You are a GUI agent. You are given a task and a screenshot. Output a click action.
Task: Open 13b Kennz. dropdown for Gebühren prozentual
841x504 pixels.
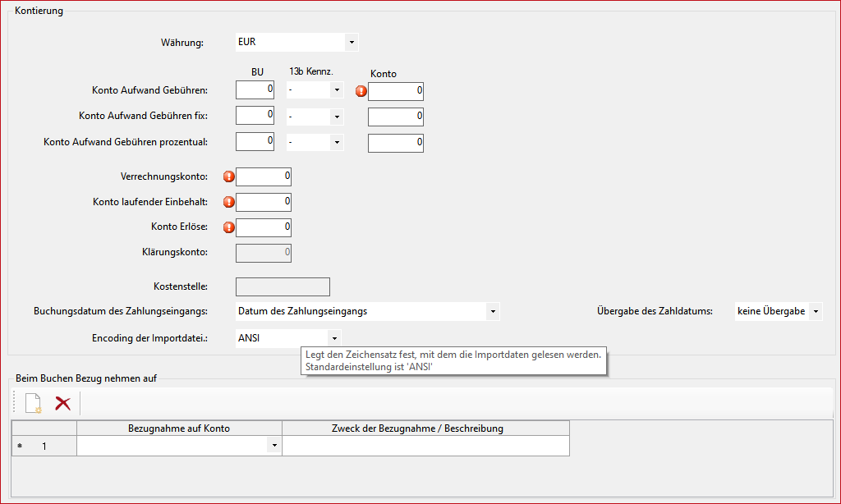tap(336, 143)
